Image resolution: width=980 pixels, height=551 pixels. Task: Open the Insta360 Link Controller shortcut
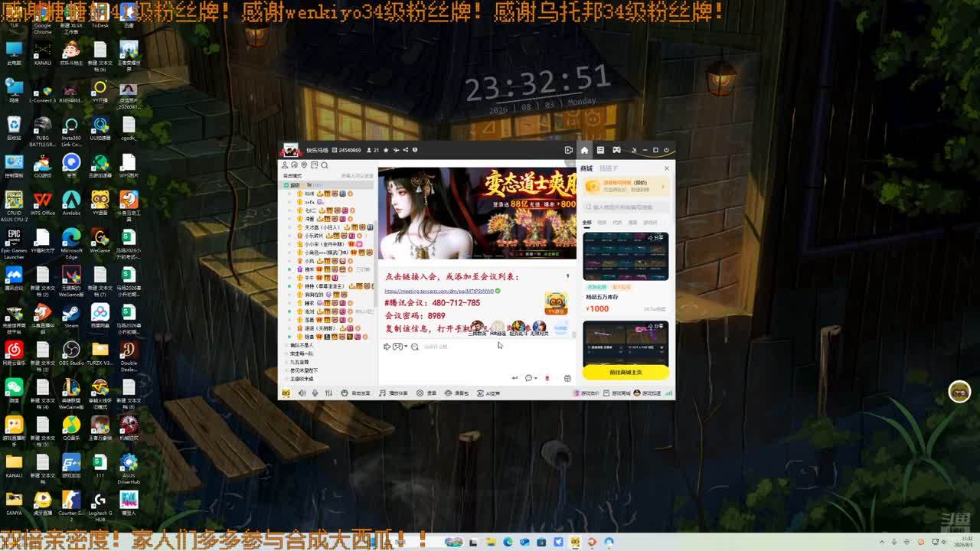pyautogui.click(x=71, y=132)
